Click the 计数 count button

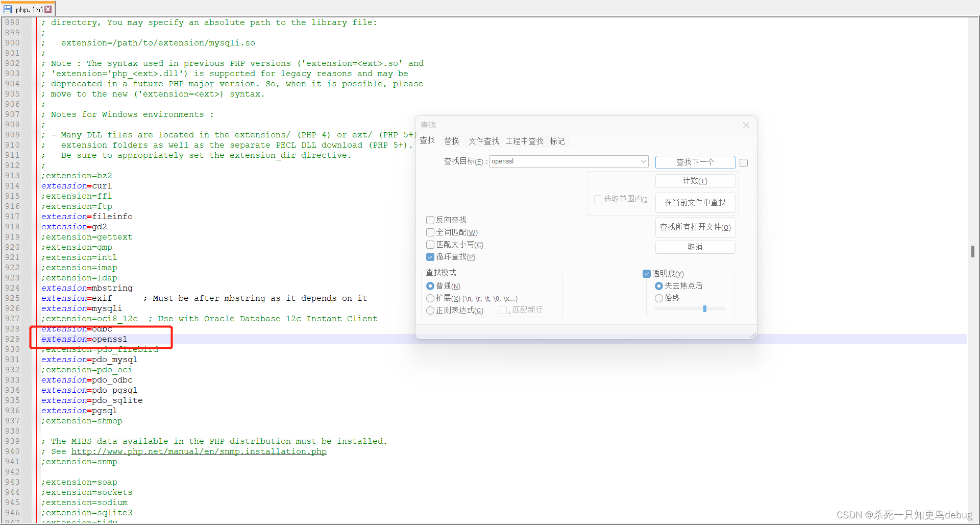tap(695, 180)
